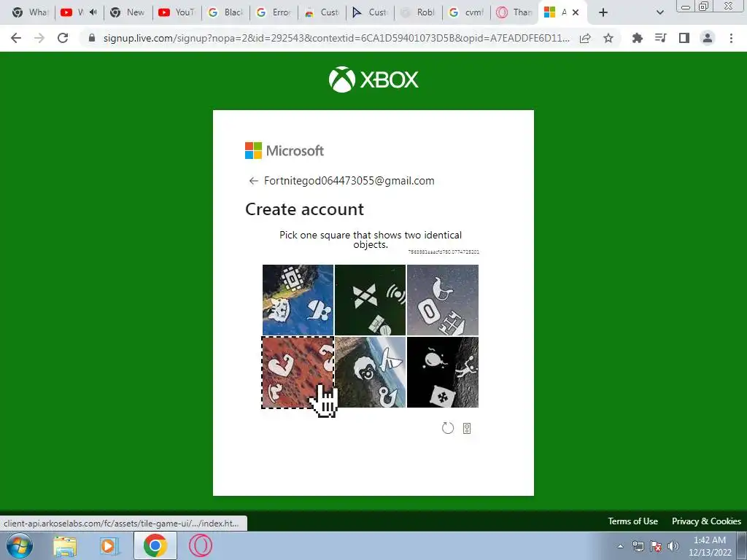Open the Chrome profile avatar

pos(708,38)
